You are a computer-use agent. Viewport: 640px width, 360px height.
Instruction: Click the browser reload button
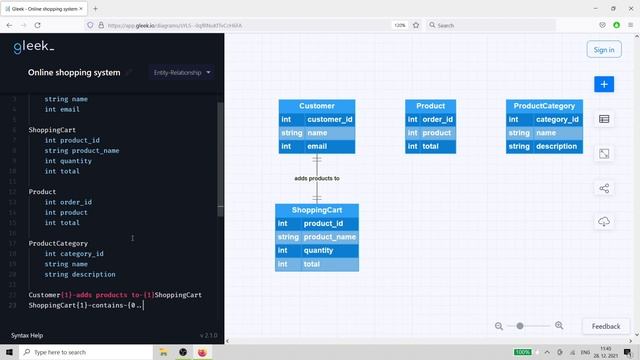[38, 25]
